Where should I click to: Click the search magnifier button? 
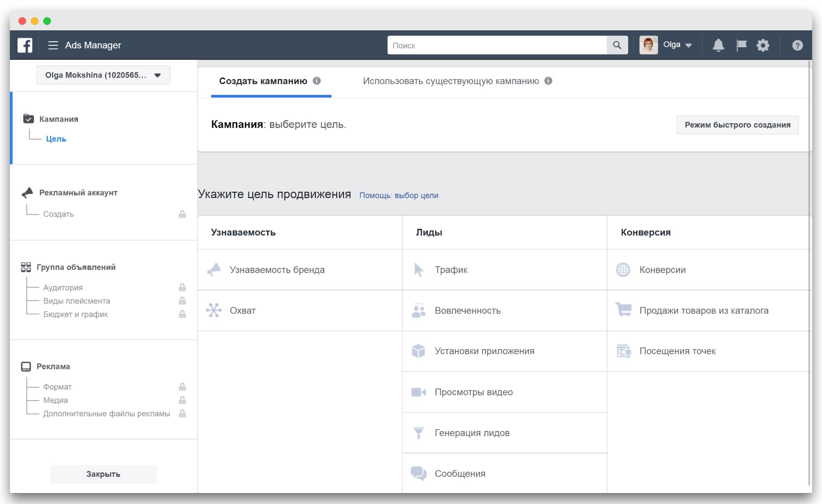pos(617,45)
